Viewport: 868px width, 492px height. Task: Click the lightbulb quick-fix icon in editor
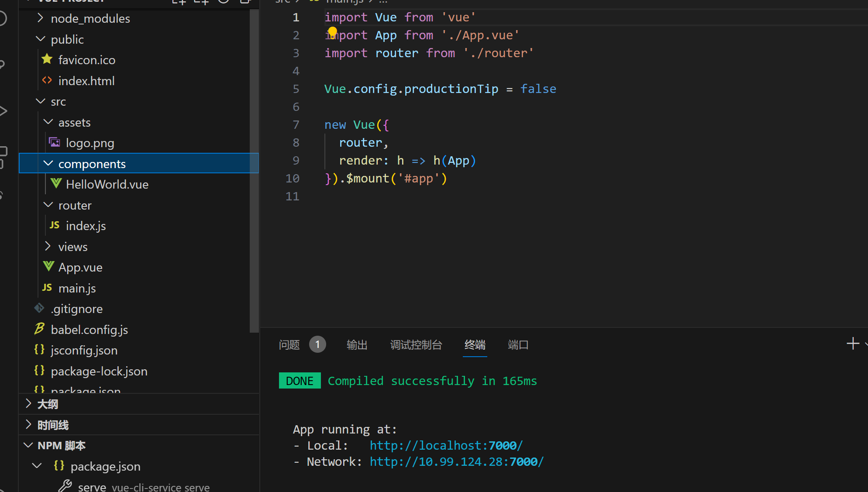(x=332, y=32)
